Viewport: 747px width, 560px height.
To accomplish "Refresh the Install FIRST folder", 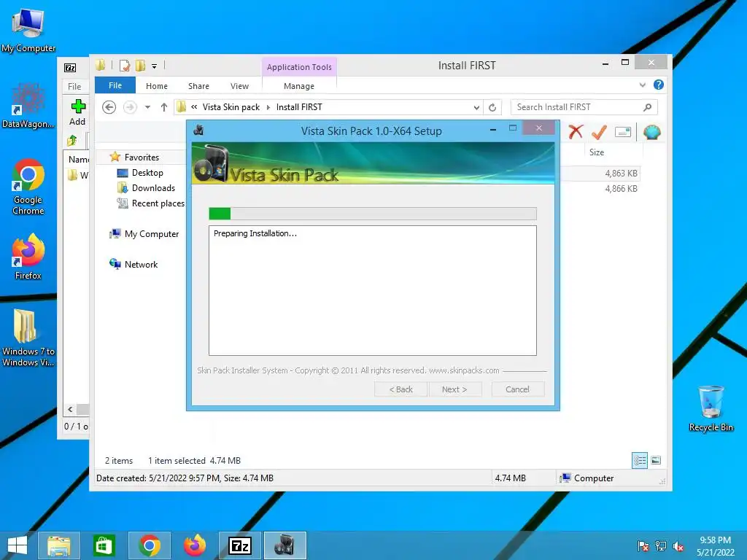I will click(492, 107).
